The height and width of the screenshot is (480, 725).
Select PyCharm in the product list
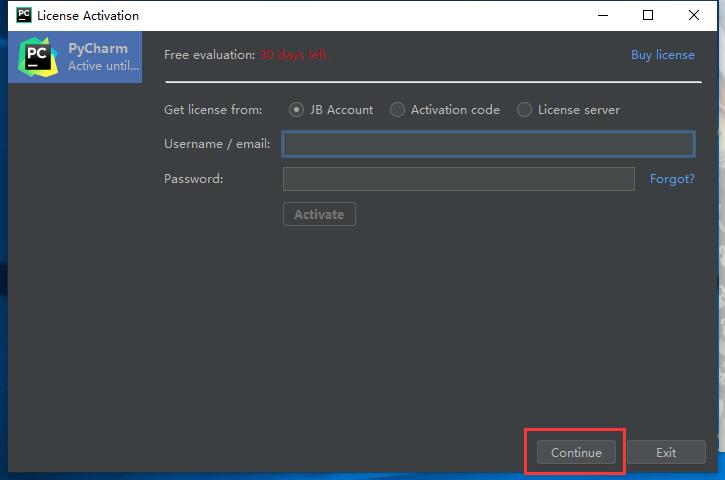[x=75, y=57]
